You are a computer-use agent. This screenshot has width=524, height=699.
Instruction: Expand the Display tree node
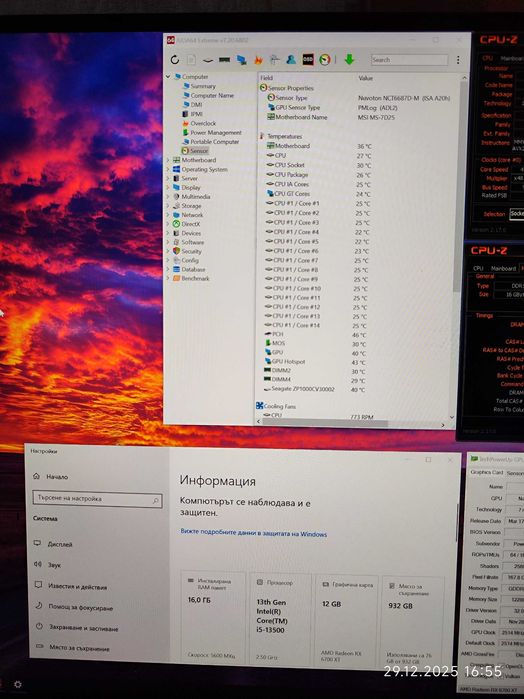pos(168,188)
